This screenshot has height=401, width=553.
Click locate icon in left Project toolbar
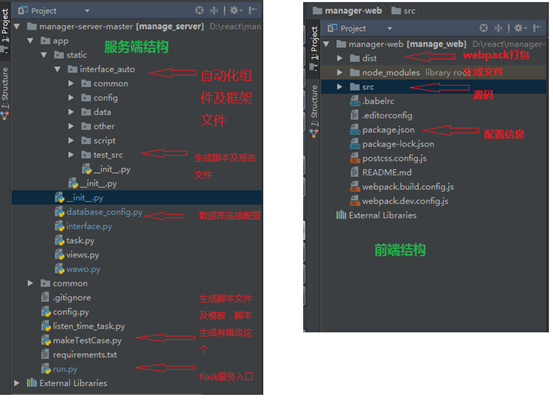(200, 11)
